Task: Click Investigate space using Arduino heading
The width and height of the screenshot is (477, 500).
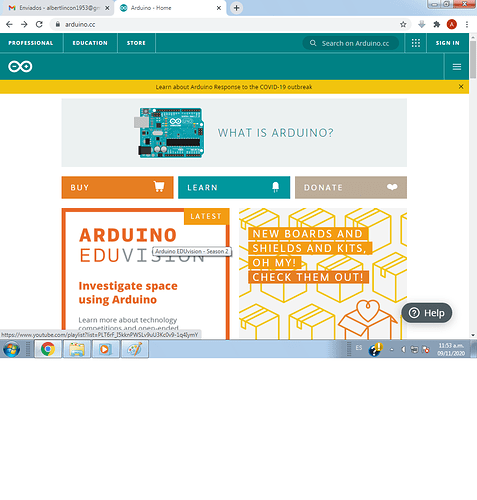Action: [128, 293]
